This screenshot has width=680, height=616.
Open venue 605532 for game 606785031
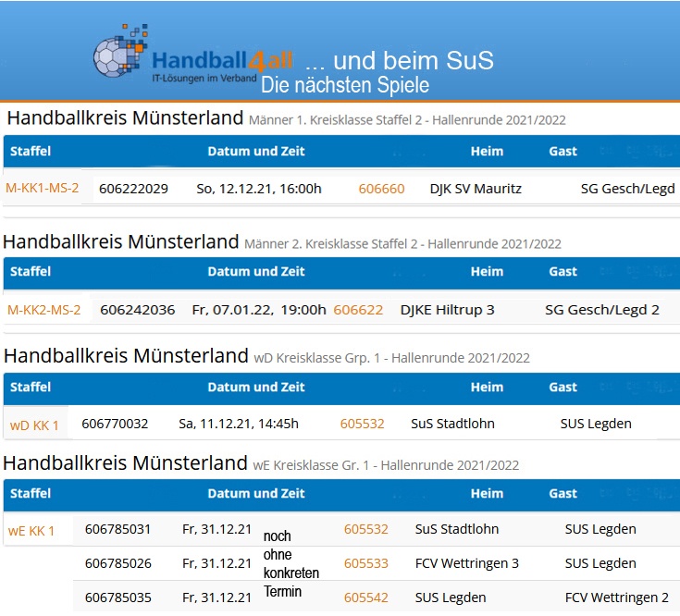[x=366, y=529]
